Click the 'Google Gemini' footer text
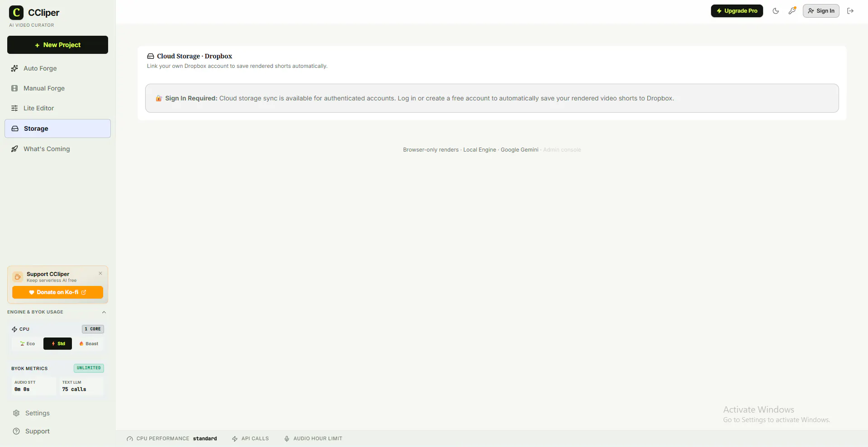The height and width of the screenshot is (447, 868). click(519, 150)
